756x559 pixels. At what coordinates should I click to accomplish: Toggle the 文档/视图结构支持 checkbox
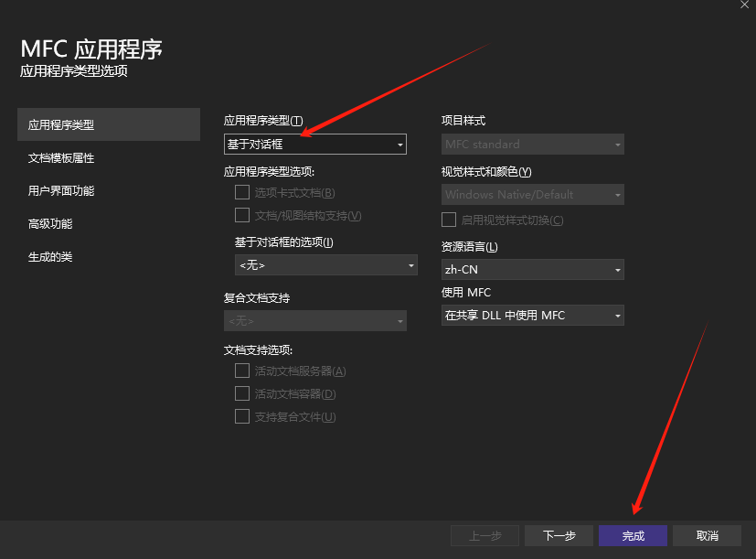tap(242, 215)
